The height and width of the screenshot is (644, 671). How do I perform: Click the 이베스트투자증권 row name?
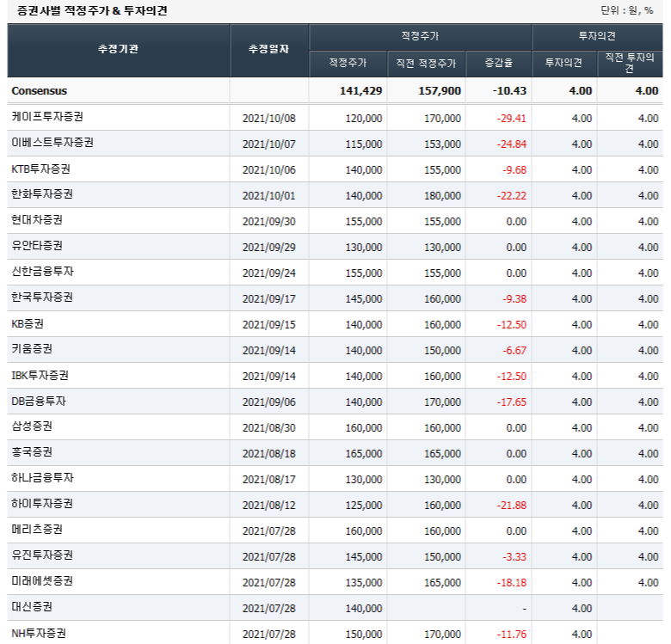click(x=52, y=143)
